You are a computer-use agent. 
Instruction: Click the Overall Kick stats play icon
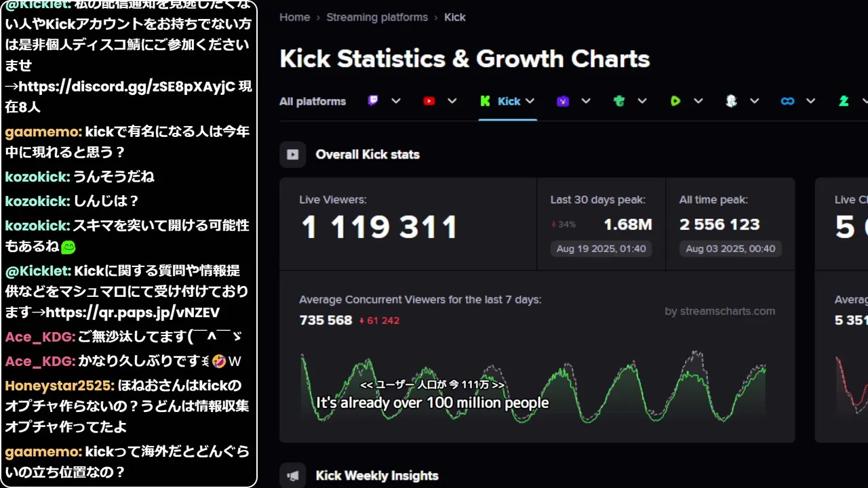click(292, 155)
